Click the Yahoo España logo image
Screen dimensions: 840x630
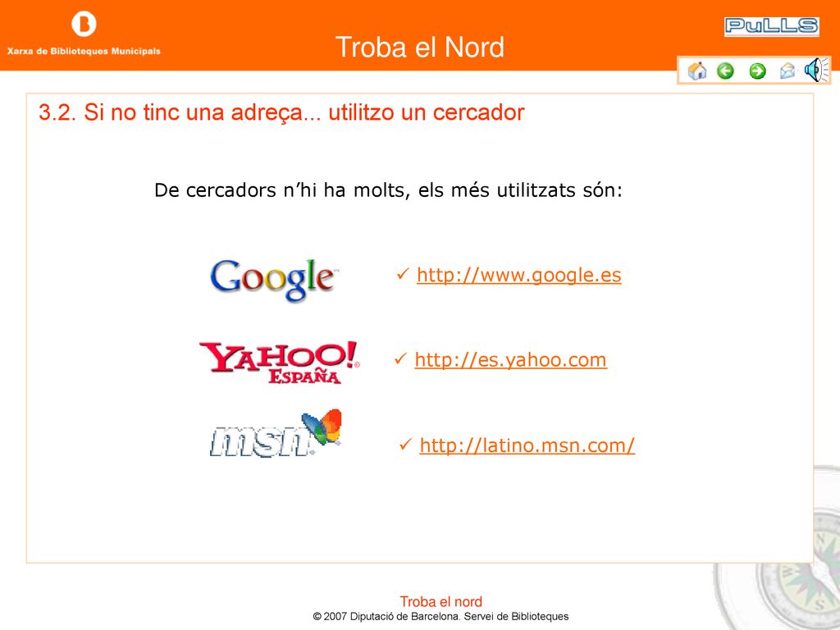279,362
